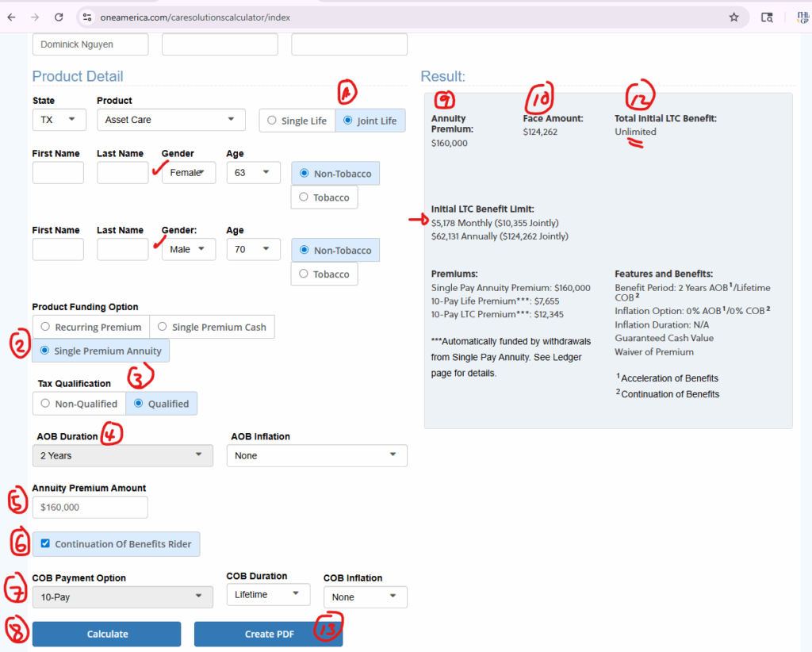Click the Create PDF button
Image resolution: width=812 pixels, height=652 pixels.
[x=268, y=635]
